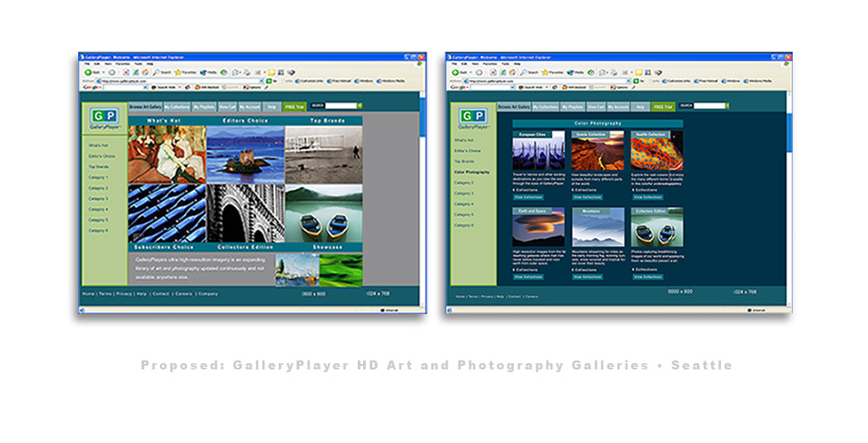
Task: Click the GP logo in right browser window
Action: click(x=472, y=118)
